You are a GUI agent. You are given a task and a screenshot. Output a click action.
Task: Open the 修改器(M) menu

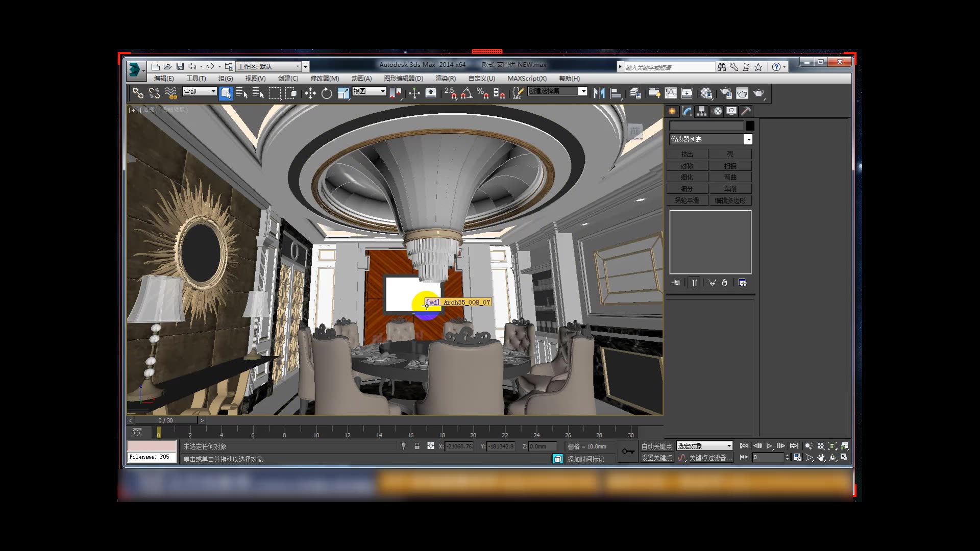pos(325,78)
